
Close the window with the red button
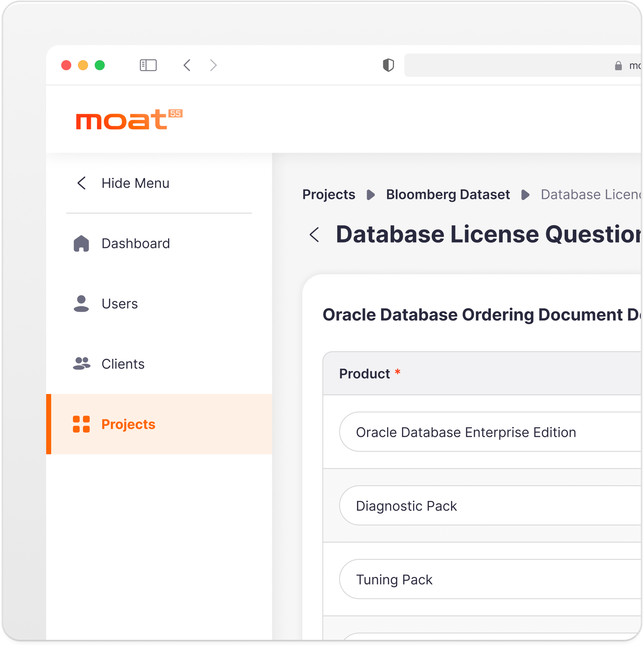coord(66,65)
